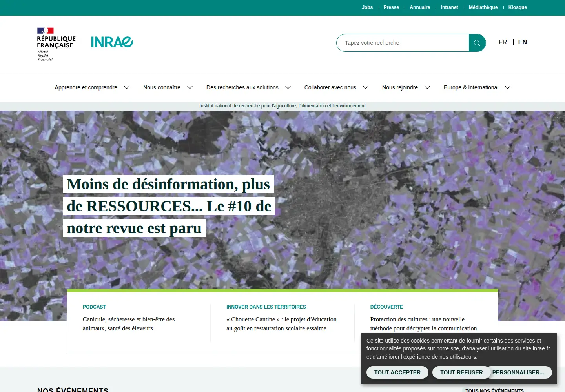Open the Nous connaître menu
Screen dimensions: 565x392
[162, 87]
